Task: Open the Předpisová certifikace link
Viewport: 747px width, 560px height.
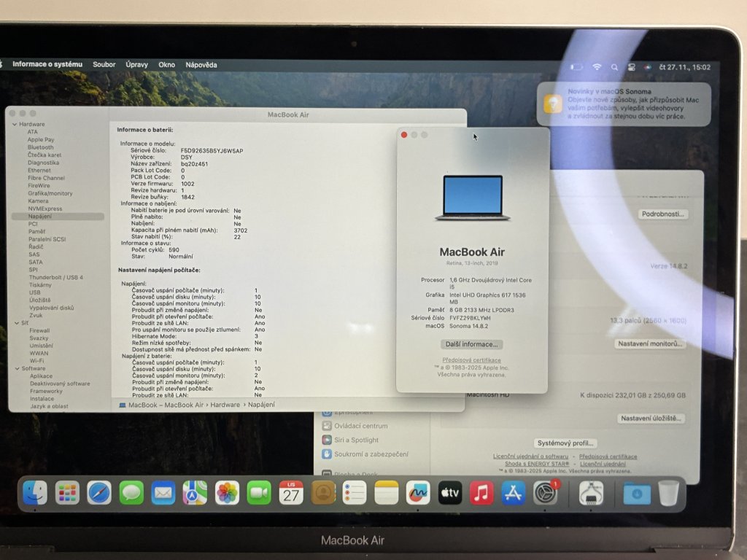Action: click(471, 360)
